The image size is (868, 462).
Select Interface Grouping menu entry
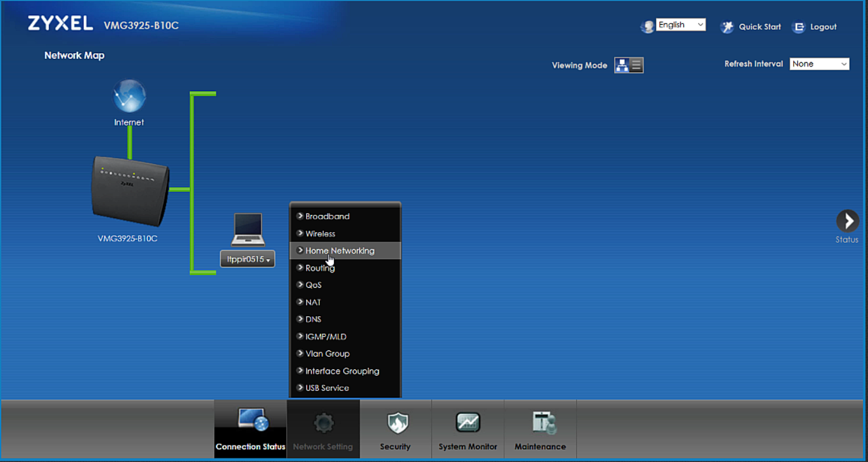(x=345, y=371)
